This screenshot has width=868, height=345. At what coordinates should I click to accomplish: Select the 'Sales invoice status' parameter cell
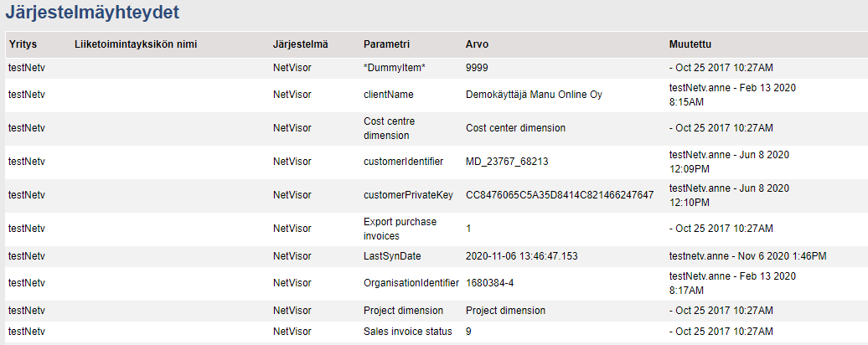coord(407,332)
